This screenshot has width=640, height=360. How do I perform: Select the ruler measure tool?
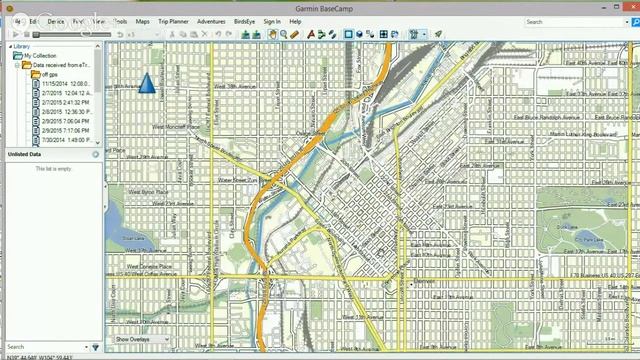(x=294, y=35)
